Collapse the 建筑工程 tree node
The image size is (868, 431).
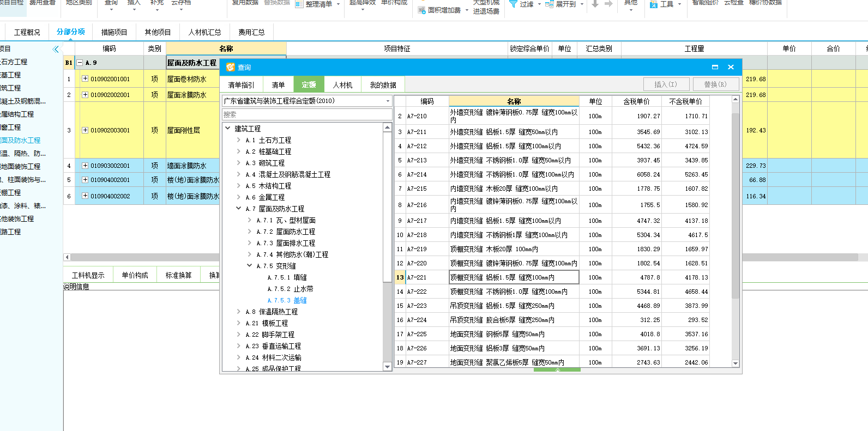click(228, 128)
